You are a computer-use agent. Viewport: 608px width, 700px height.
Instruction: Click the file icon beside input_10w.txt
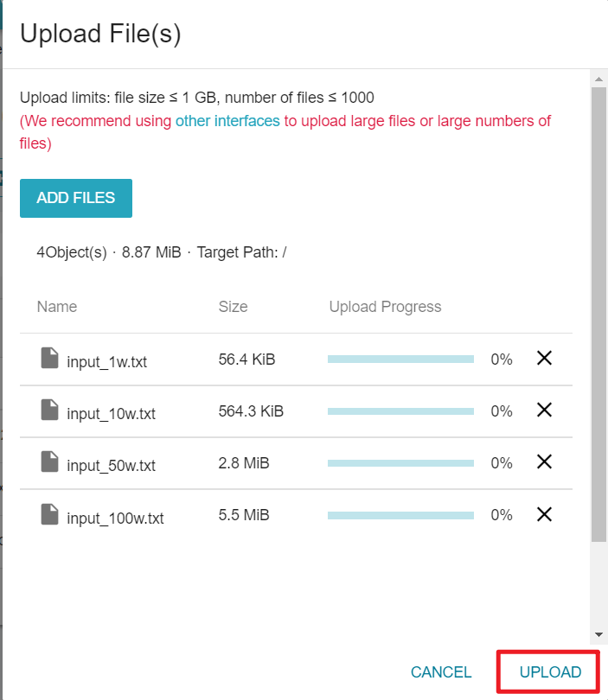tap(49, 410)
